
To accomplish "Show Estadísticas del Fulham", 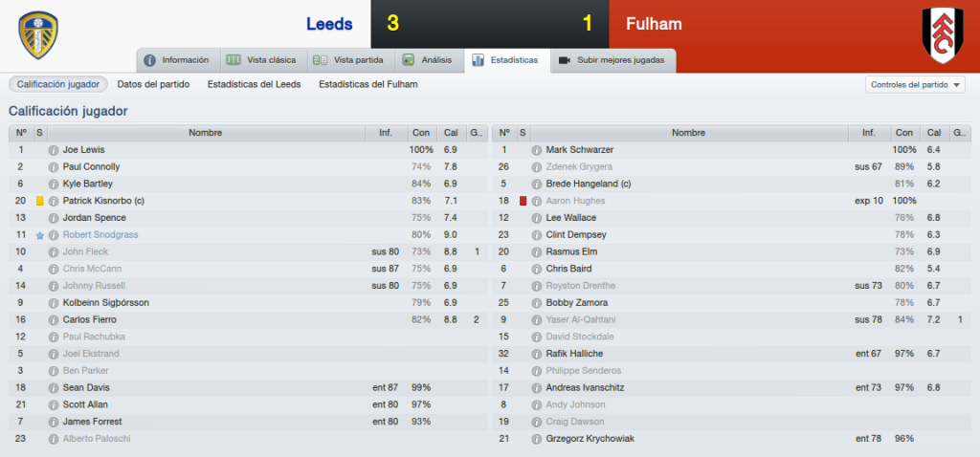I will pos(368,84).
